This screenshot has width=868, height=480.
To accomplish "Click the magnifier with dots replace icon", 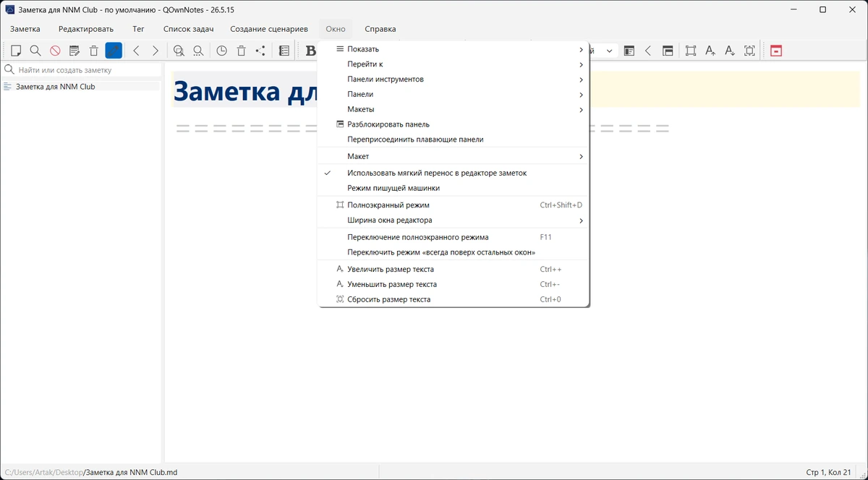I will (198, 51).
